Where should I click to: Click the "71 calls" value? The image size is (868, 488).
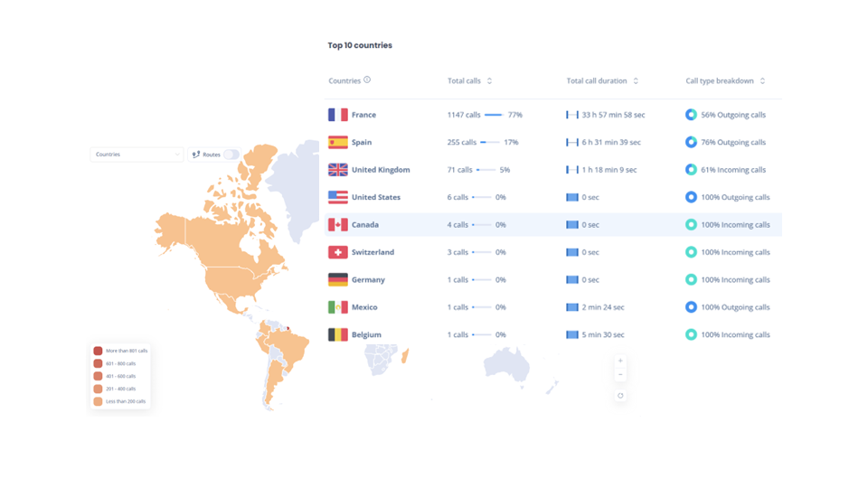point(459,170)
